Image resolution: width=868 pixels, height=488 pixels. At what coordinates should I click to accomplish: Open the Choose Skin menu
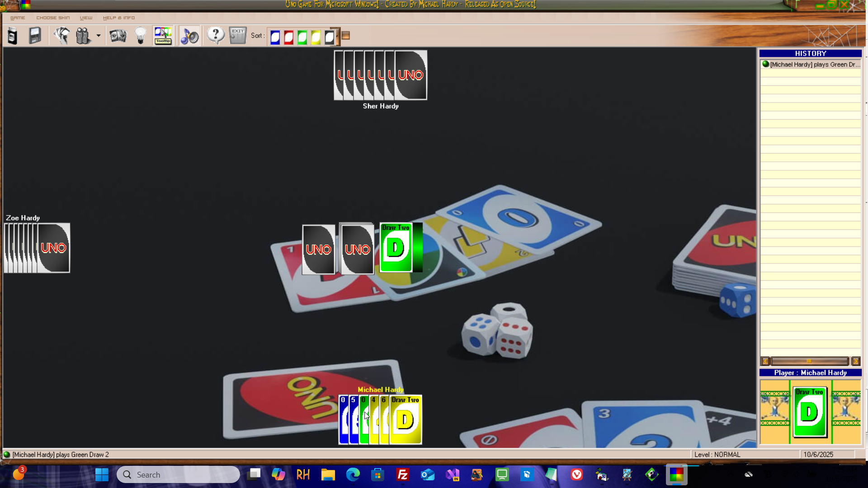[x=53, y=18]
